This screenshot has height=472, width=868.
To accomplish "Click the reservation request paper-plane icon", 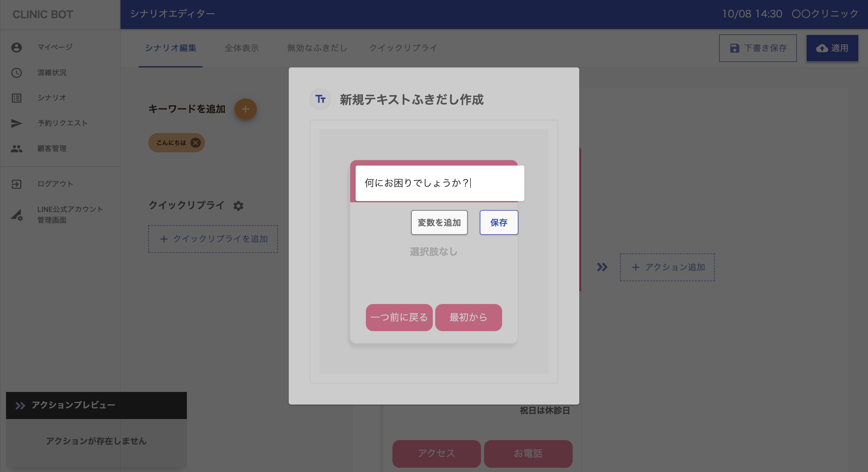I will click(x=17, y=123).
